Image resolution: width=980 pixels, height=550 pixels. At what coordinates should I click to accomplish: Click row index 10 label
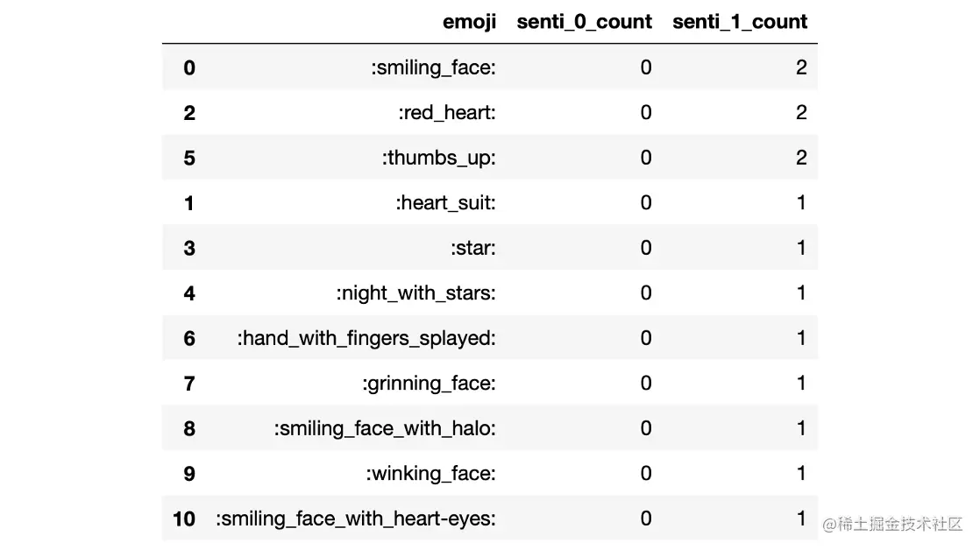184,518
